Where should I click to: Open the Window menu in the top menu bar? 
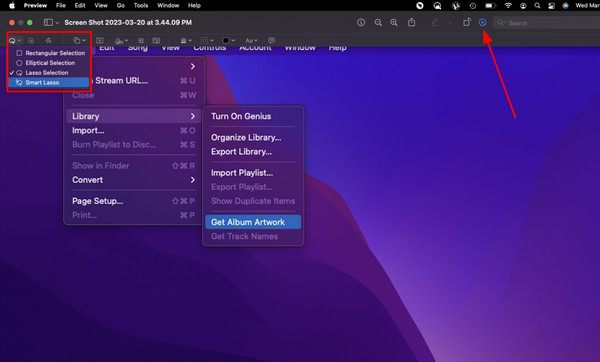pos(168,5)
